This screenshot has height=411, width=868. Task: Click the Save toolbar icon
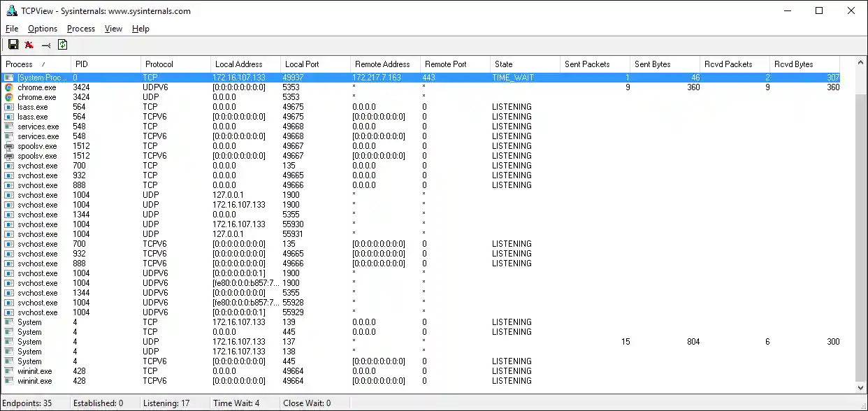(x=13, y=44)
